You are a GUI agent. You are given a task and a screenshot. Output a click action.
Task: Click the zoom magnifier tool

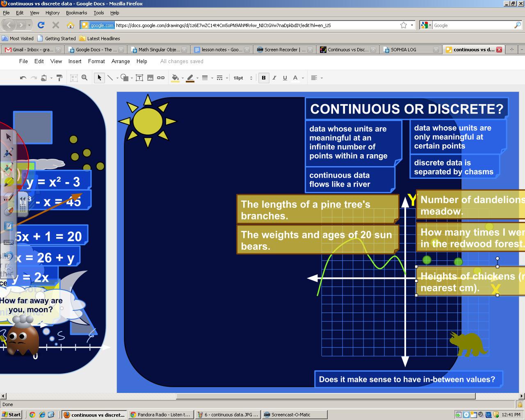tap(84, 78)
